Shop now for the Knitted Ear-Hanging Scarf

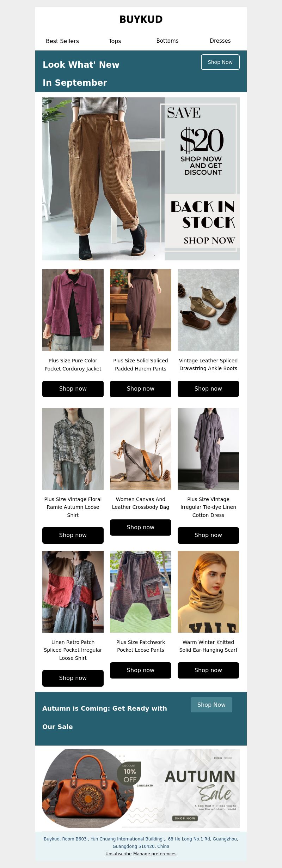click(x=208, y=670)
